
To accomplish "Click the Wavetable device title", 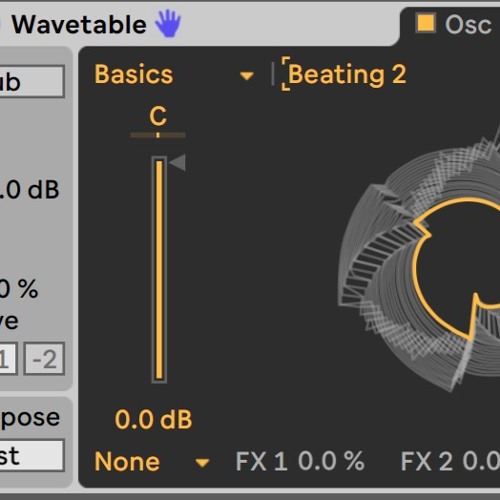I will point(79,25).
